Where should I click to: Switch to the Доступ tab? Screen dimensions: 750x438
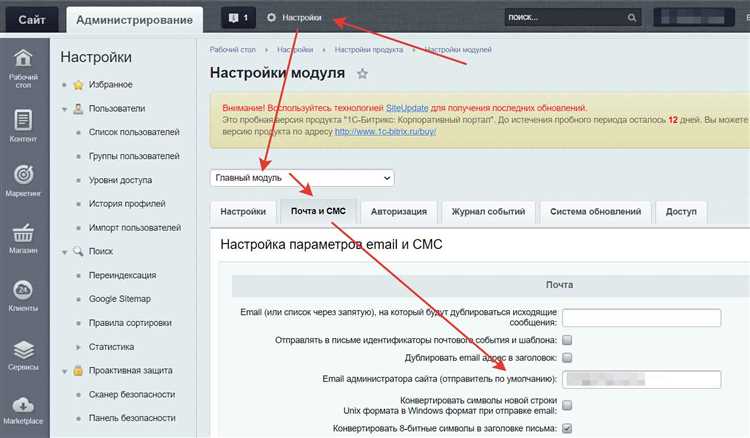pyautogui.click(x=681, y=212)
